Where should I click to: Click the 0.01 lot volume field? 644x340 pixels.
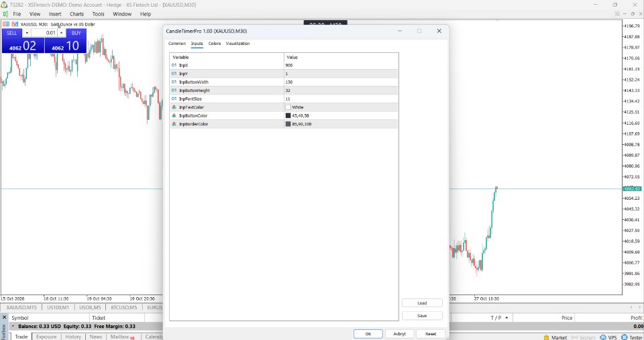[44, 33]
